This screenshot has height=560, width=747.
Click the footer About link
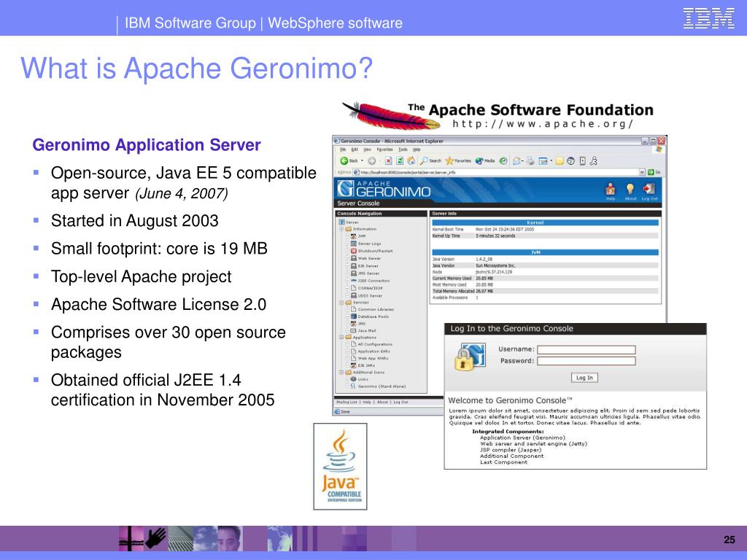(382, 402)
